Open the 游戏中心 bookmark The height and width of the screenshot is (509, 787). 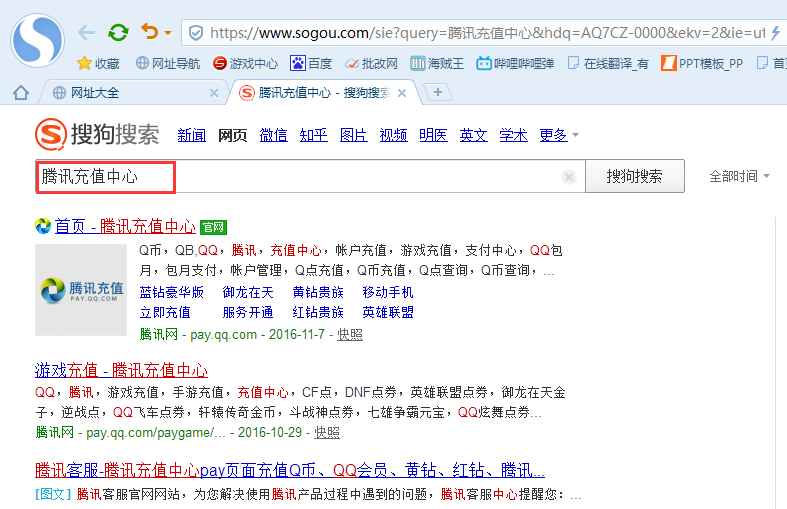245,63
